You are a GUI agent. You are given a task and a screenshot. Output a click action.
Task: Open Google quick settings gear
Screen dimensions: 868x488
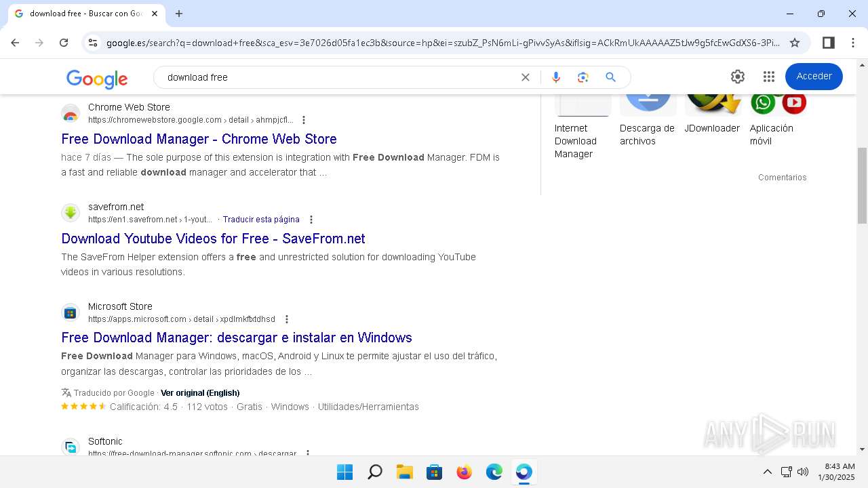pos(738,77)
